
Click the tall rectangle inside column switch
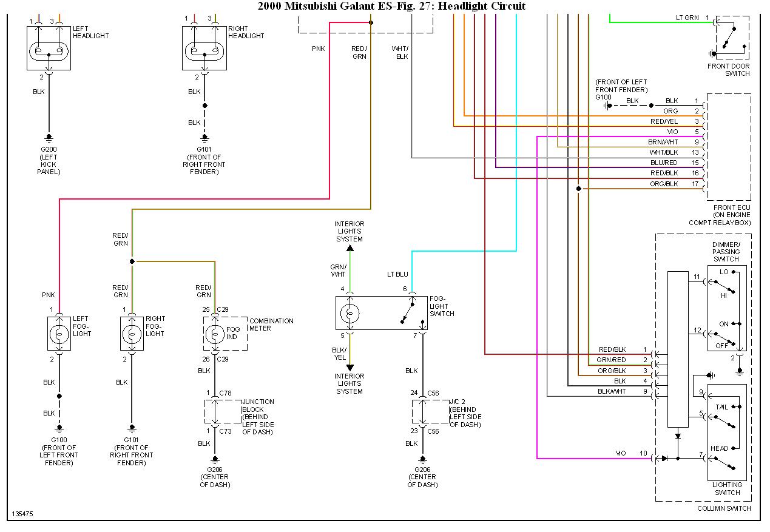[x=678, y=349]
